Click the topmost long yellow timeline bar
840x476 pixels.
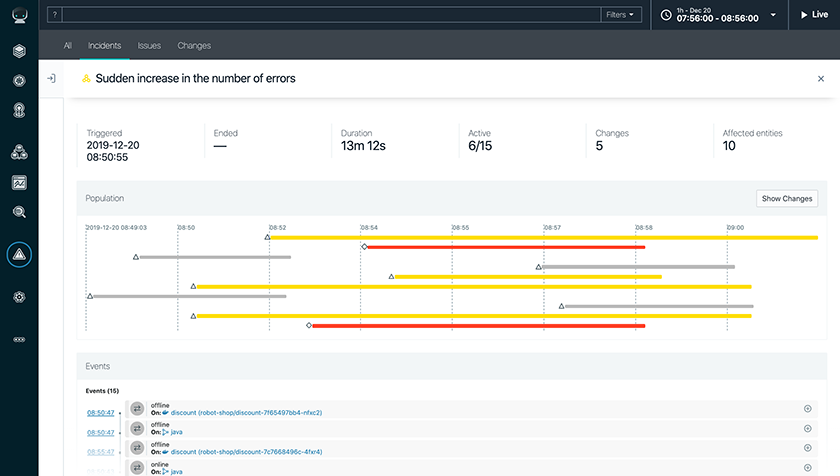point(544,237)
